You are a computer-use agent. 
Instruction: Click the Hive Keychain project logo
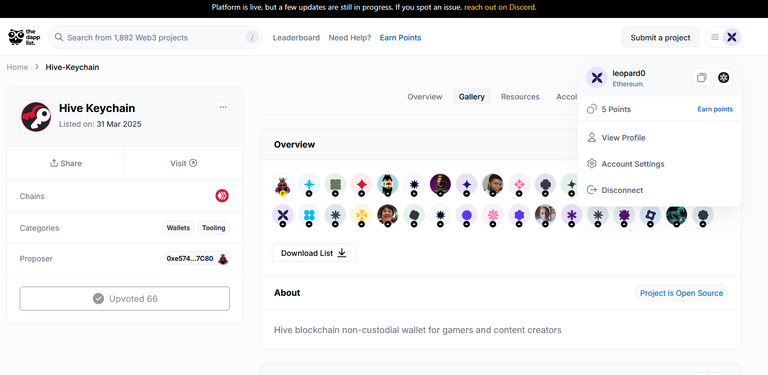coord(36,117)
